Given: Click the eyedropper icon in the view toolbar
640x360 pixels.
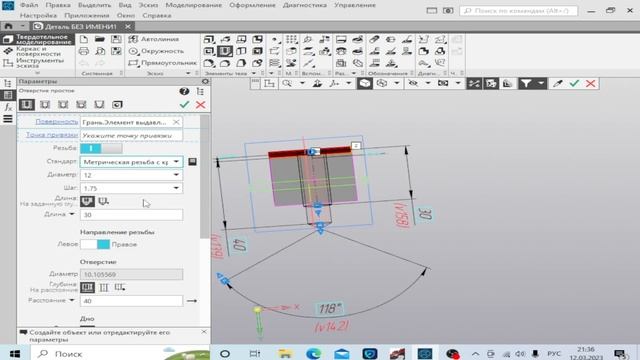Looking at the screenshot, I should coord(558,84).
